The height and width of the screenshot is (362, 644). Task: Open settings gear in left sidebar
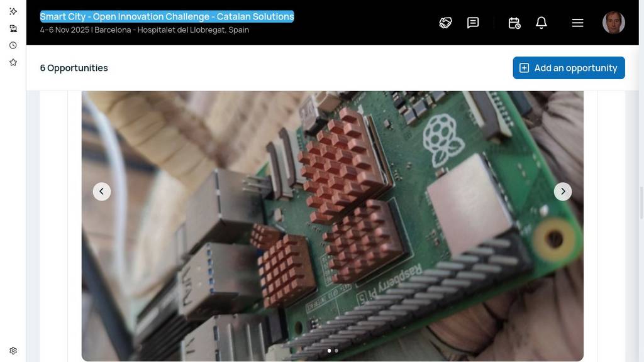click(x=13, y=351)
